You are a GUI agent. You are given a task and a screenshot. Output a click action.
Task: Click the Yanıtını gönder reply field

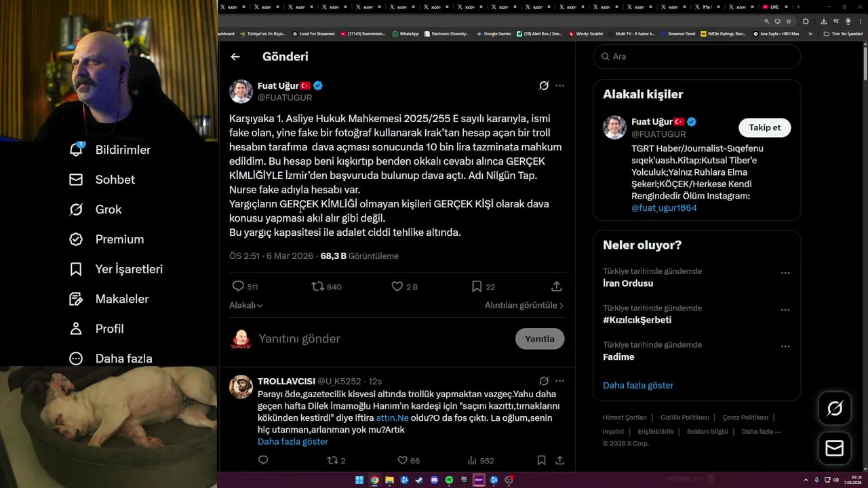point(383,339)
